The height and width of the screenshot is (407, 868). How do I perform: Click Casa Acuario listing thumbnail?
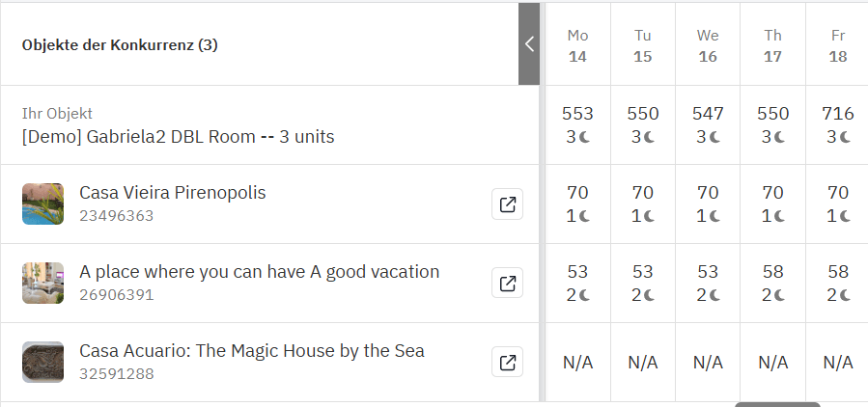(42, 363)
